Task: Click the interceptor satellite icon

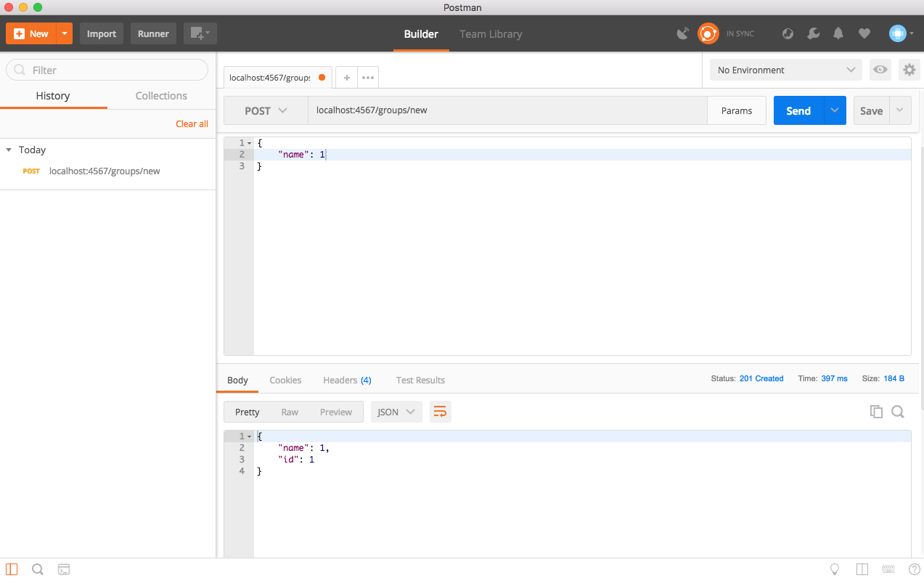Action: point(683,33)
